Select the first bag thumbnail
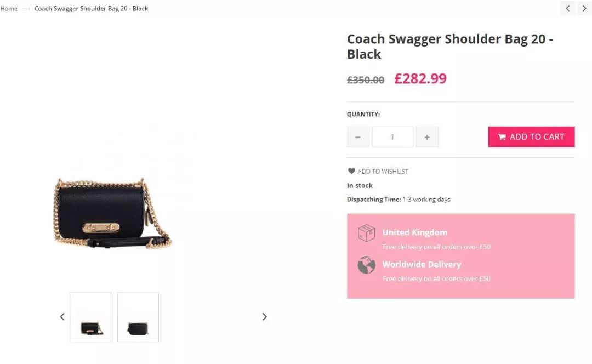The image size is (592, 364). [90, 317]
